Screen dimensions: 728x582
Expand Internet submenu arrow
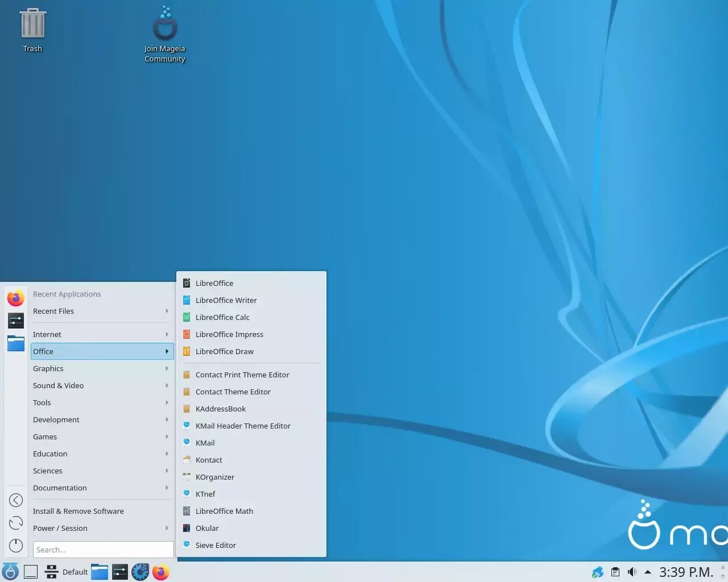tap(167, 334)
